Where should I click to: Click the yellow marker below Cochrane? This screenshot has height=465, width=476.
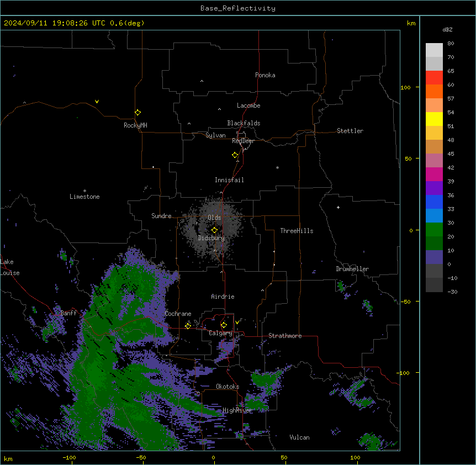(188, 326)
